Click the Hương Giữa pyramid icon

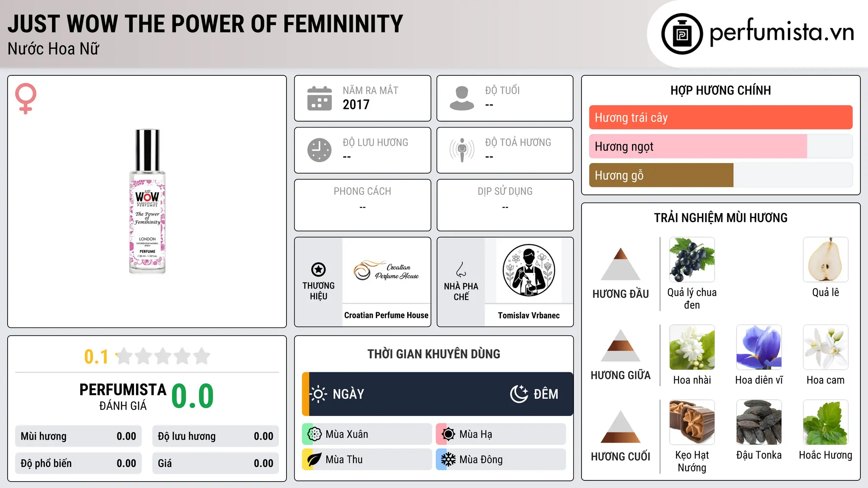tap(620, 345)
